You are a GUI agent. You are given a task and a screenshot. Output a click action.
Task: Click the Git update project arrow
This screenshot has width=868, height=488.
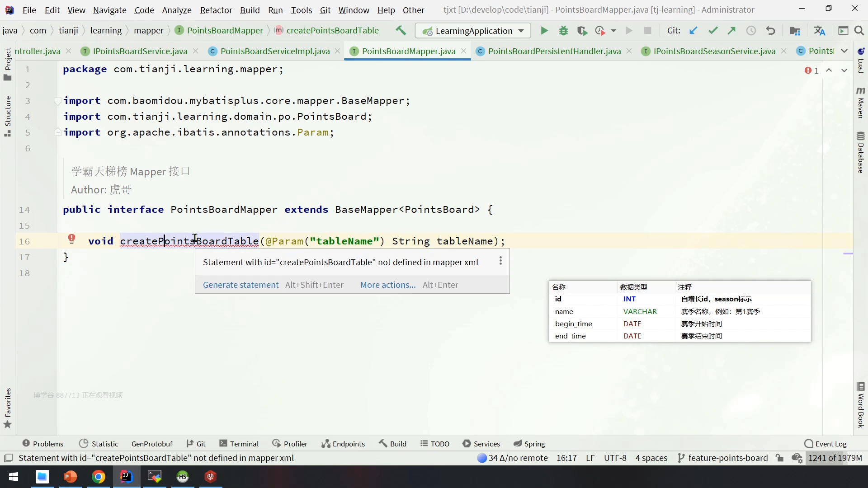pos(693,31)
